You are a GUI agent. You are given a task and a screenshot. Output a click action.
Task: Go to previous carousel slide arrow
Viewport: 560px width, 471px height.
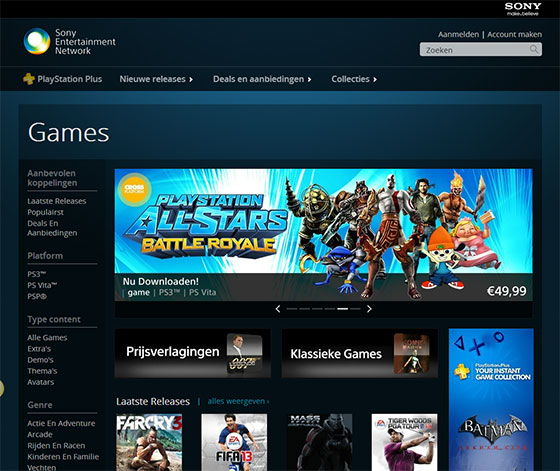[278, 309]
